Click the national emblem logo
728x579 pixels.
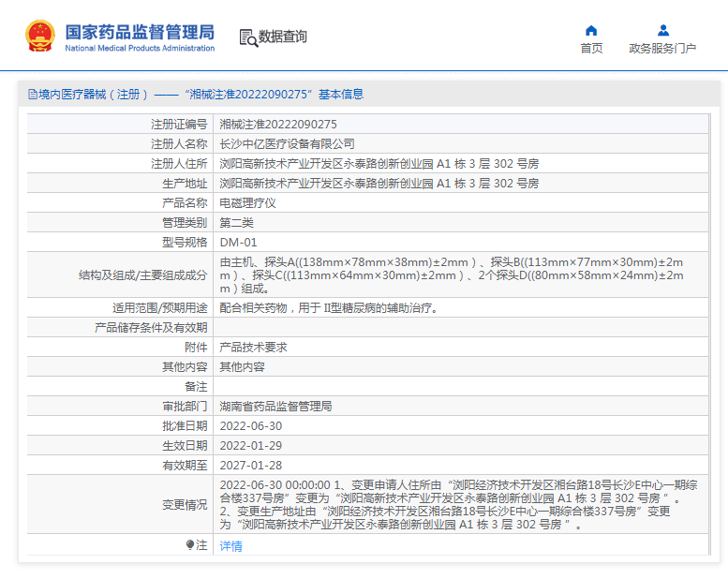click(40, 36)
